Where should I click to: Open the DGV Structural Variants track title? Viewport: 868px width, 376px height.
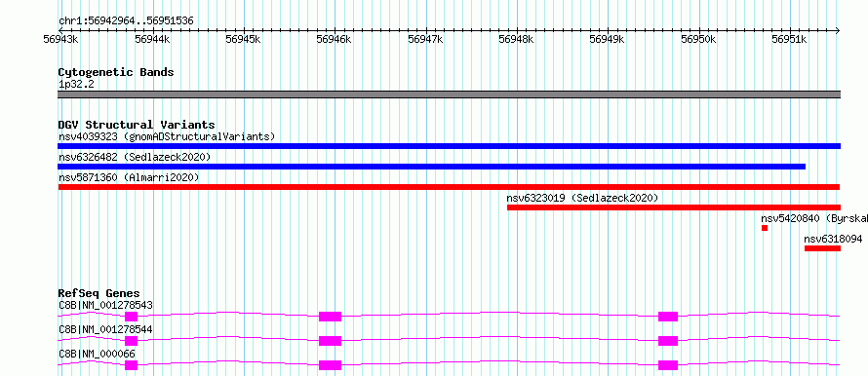pyautogui.click(x=137, y=125)
